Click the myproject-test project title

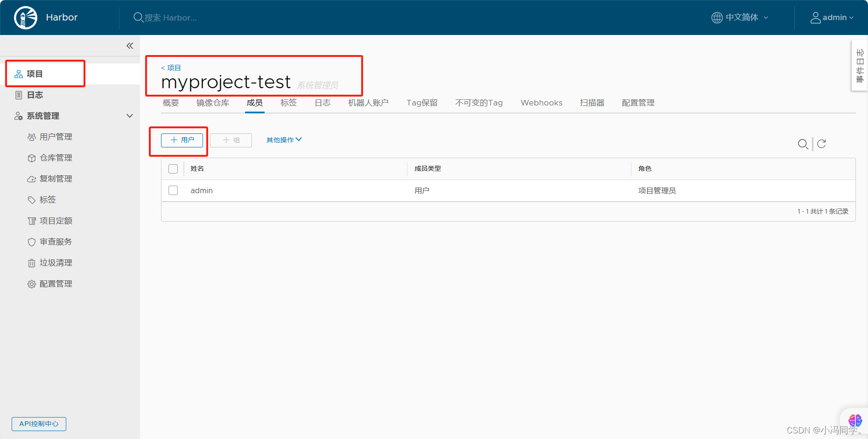click(226, 83)
